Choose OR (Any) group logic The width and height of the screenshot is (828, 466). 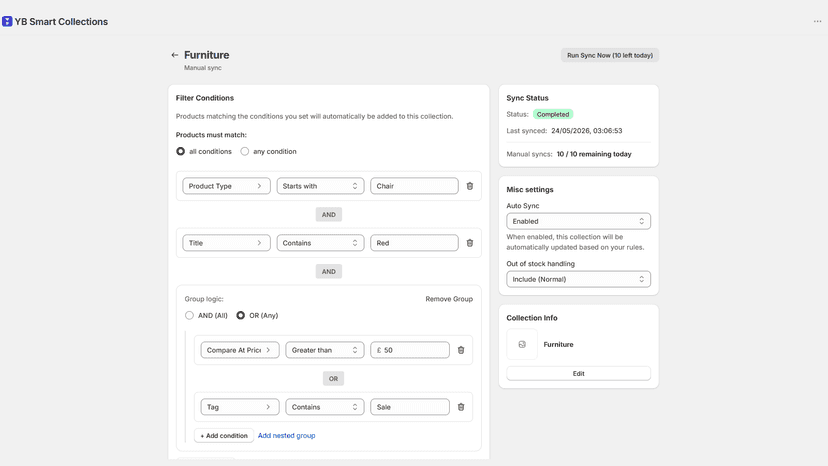(240, 315)
